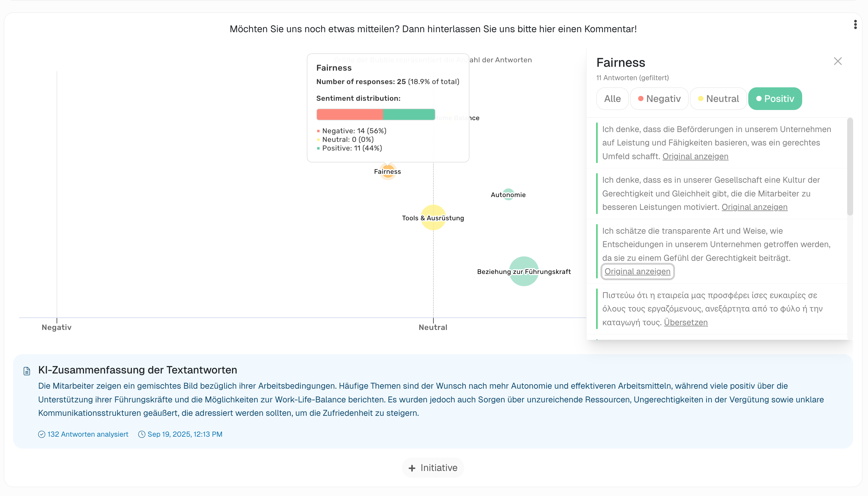Click the clock icon beside the timestamp
The width and height of the screenshot is (868, 496).
click(x=141, y=434)
